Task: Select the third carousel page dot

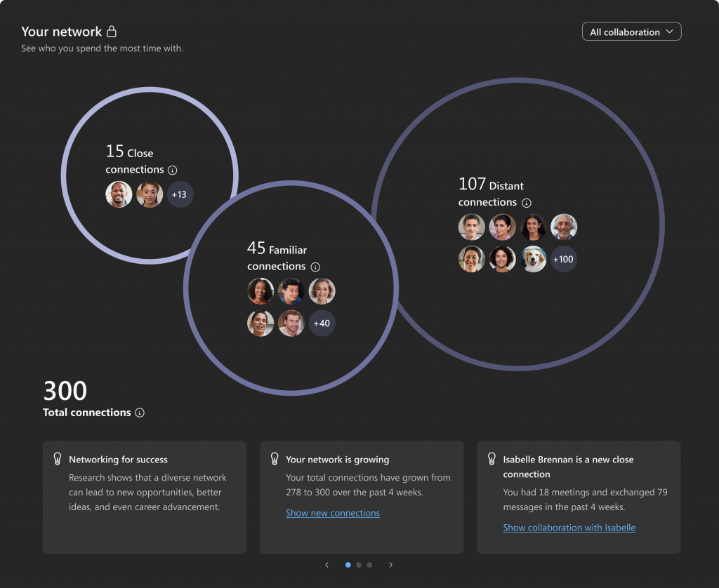Action: 369,564
